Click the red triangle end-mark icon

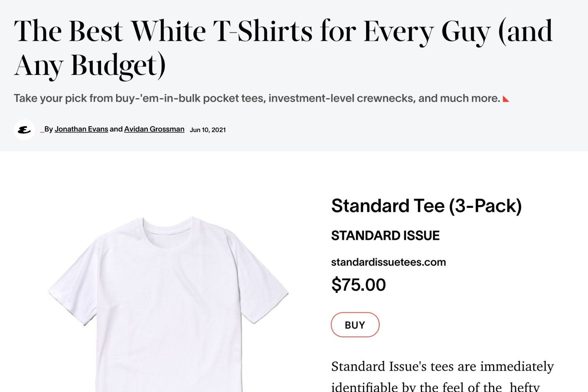pyautogui.click(x=506, y=99)
